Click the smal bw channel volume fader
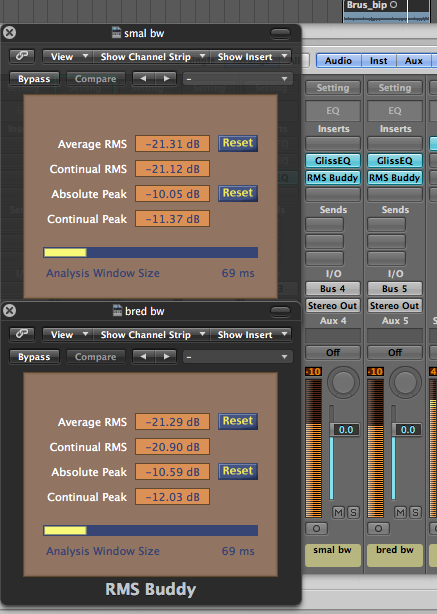 (x=345, y=430)
